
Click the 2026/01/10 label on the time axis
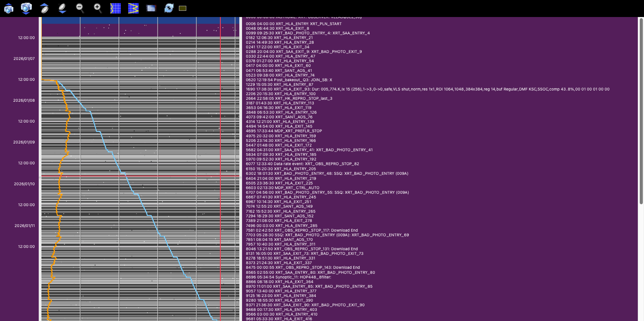(x=24, y=184)
